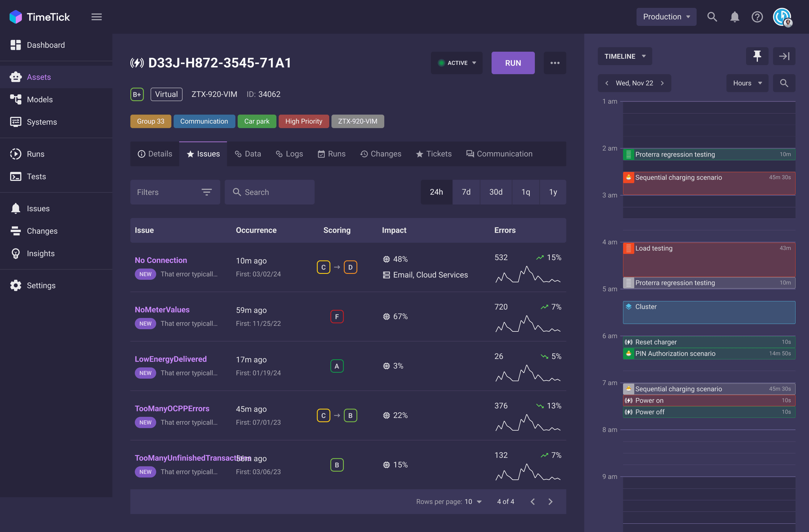The height and width of the screenshot is (532, 809).
Task: Pin the timeline panel
Action: point(757,56)
